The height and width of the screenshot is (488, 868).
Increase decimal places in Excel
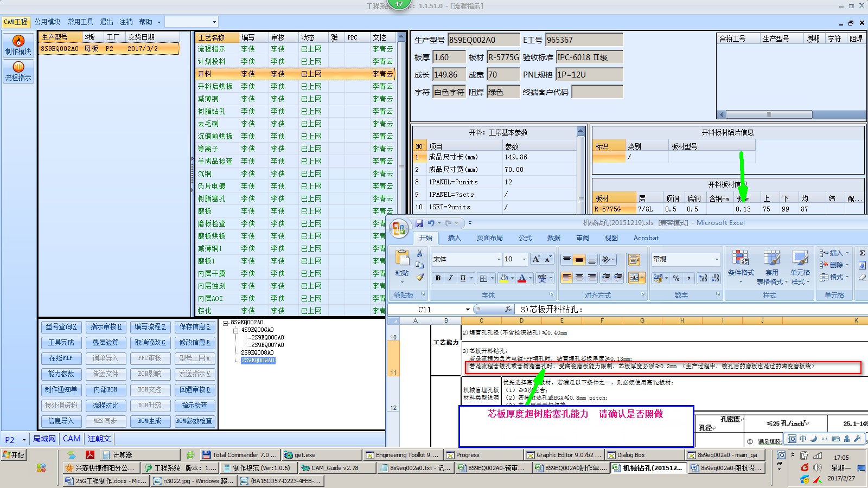704,278
